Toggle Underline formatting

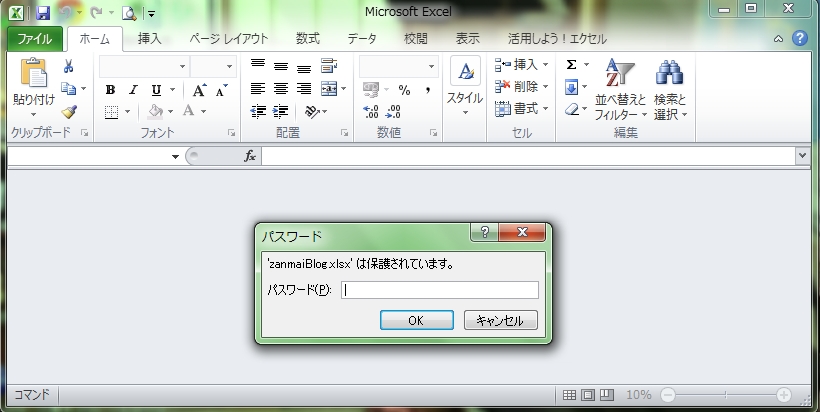pos(156,90)
